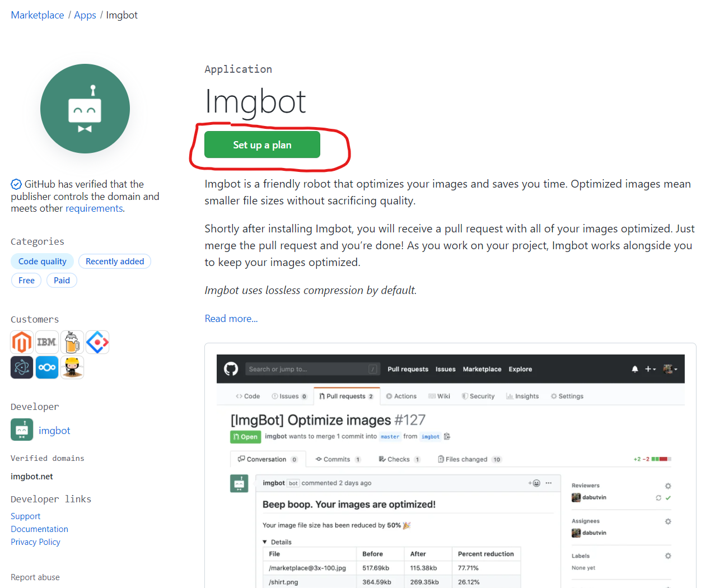Open the Nextcloud customer logo
The width and height of the screenshot is (715, 588).
click(x=47, y=367)
